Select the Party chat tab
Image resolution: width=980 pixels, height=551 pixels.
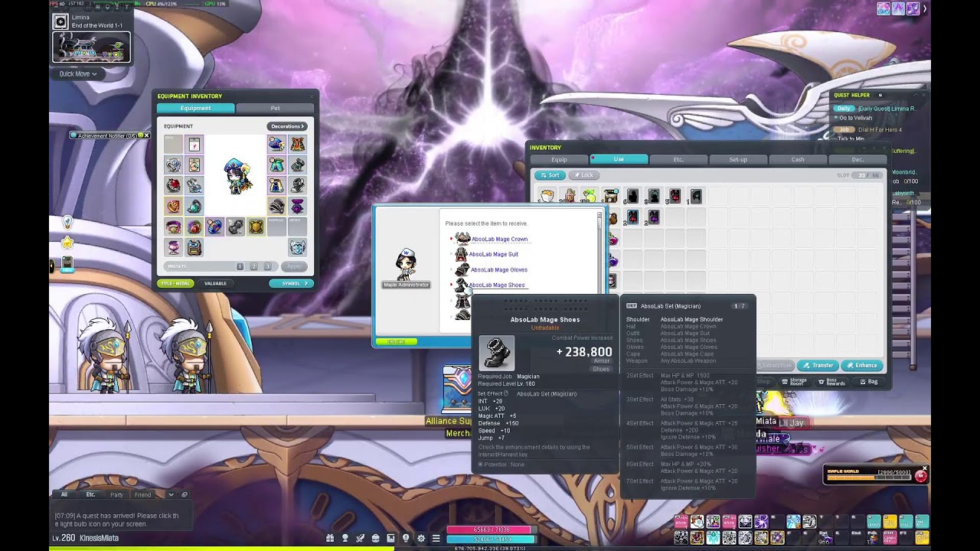116,494
